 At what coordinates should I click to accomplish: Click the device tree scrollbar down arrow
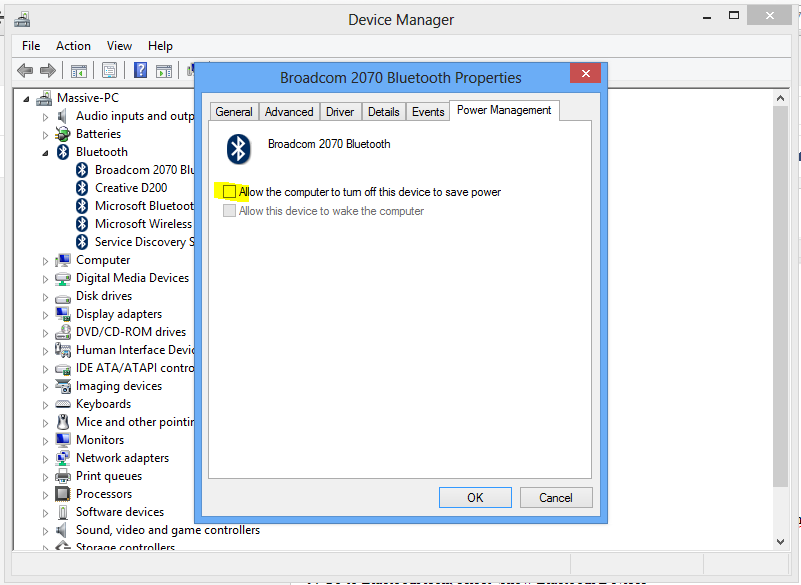click(x=780, y=542)
